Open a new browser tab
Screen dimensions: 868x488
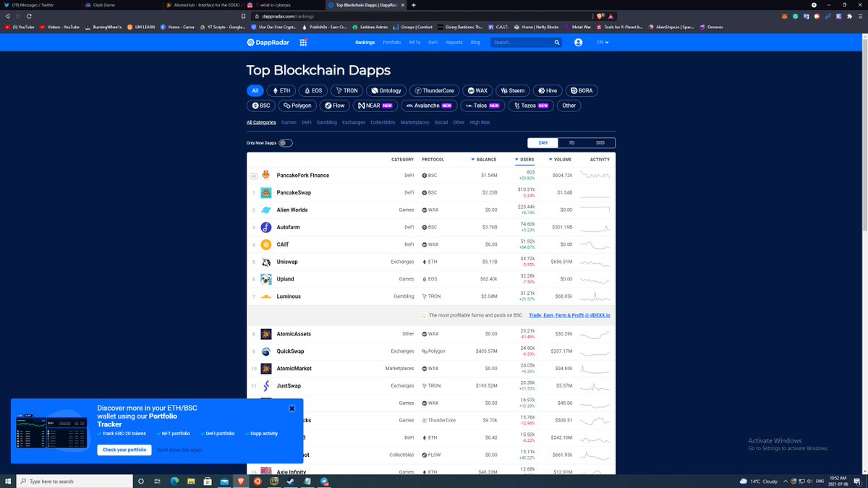click(x=414, y=5)
